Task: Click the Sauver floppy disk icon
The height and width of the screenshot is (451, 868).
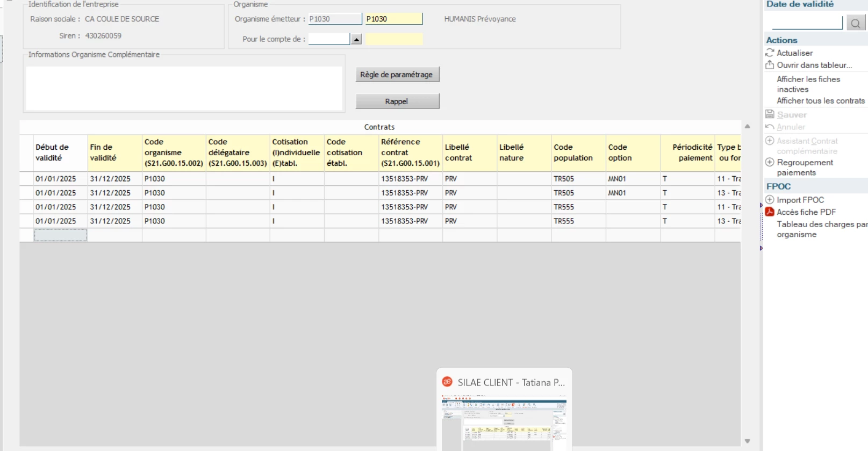Action: [x=770, y=114]
